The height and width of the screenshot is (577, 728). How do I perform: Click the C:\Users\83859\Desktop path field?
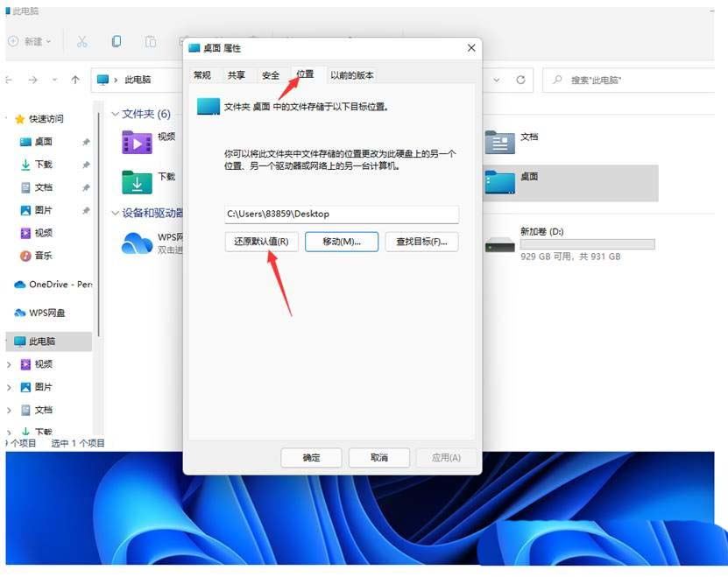pos(342,214)
